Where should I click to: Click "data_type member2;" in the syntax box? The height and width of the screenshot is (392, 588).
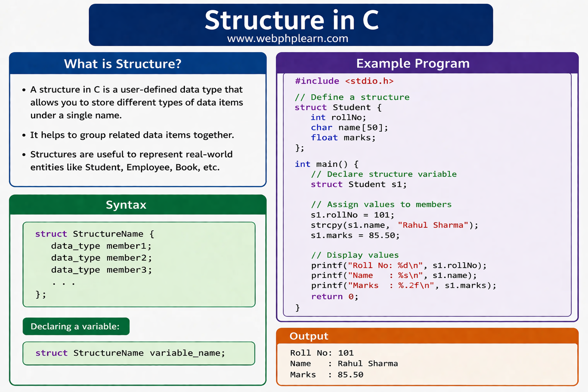101,258
